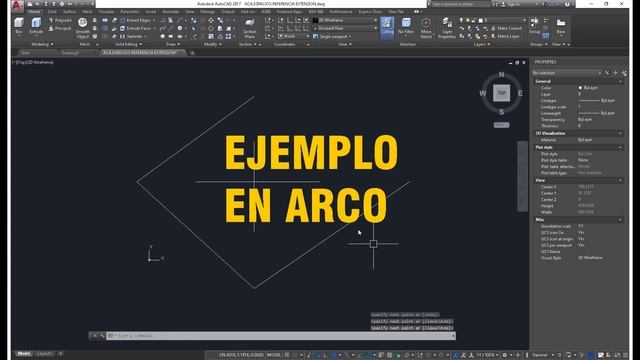Viewport: 640px width, 360px height.
Task: Click the ViewCube TOP face
Action: point(501,93)
